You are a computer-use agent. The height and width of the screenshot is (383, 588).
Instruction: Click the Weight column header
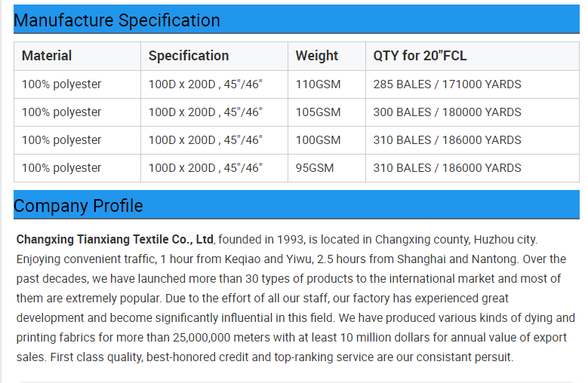(x=317, y=56)
